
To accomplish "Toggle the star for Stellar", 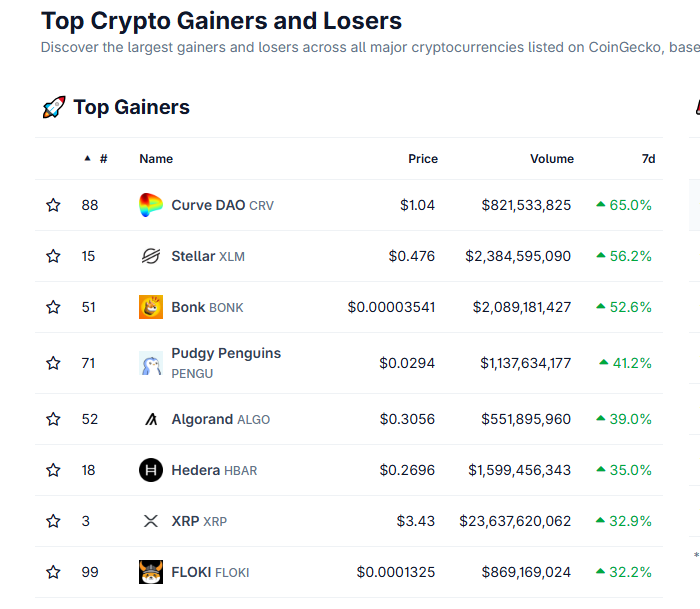I will (x=53, y=256).
